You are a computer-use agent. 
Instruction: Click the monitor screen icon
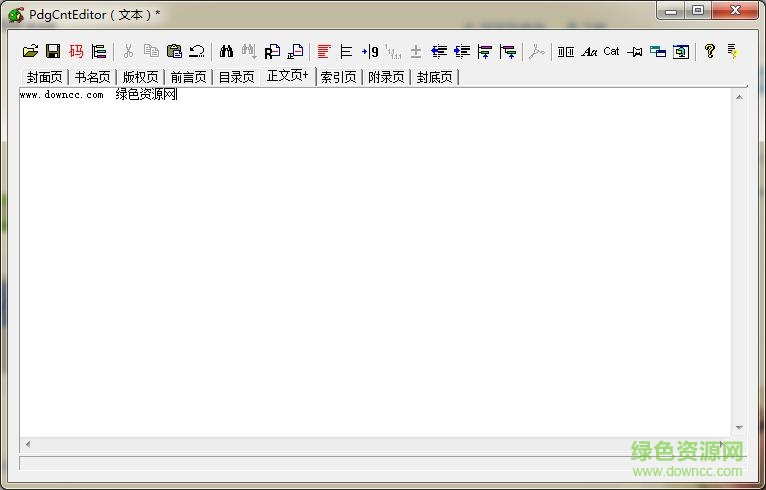point(681,51)
